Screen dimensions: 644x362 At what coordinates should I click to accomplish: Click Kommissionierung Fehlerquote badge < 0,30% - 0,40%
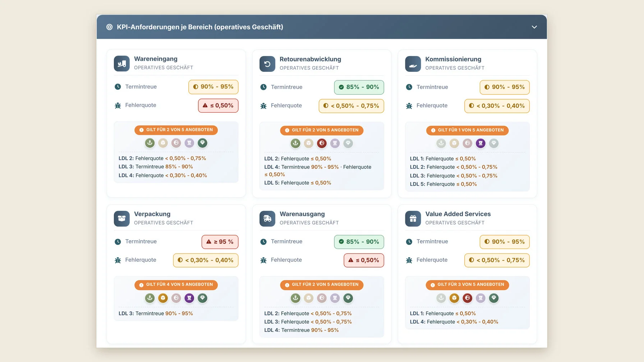tap(497, 106)
